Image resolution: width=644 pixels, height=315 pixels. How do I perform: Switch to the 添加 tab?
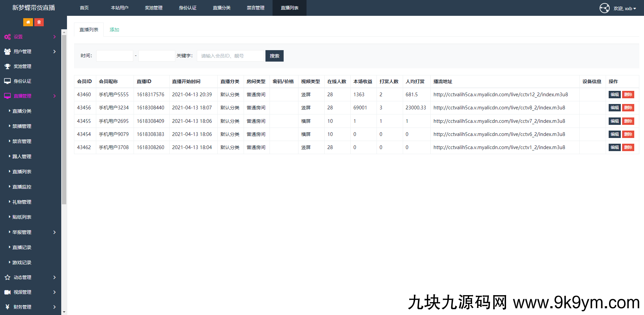114,30
